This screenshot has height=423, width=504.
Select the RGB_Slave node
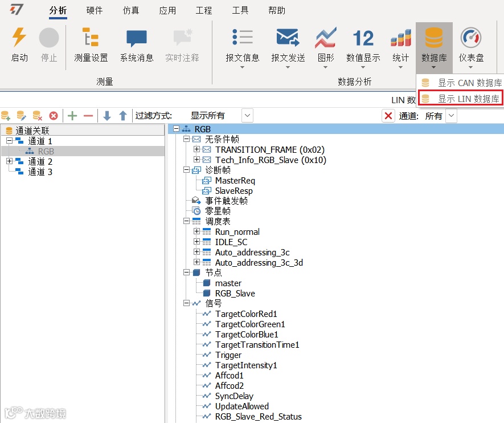click(235, 294)
